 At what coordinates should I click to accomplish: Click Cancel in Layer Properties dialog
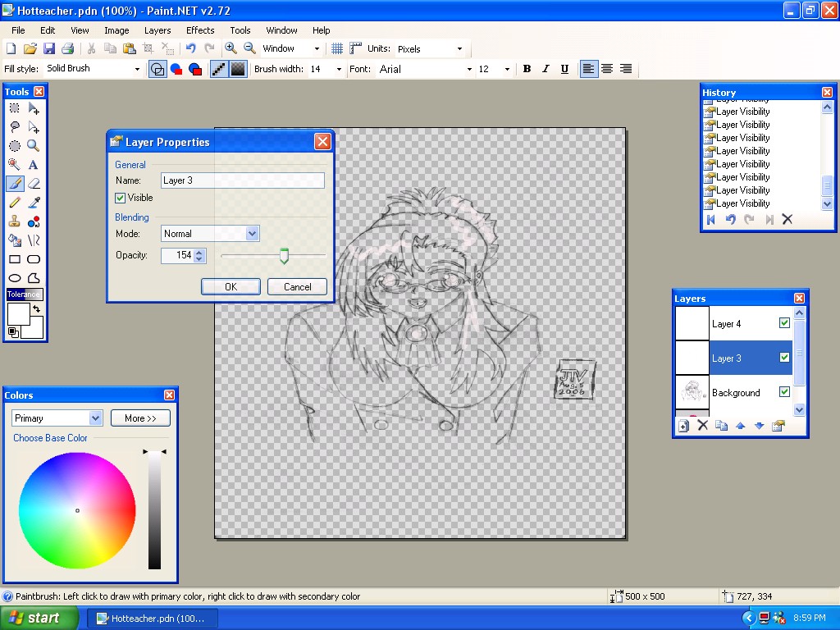click(x=297, y=286)
